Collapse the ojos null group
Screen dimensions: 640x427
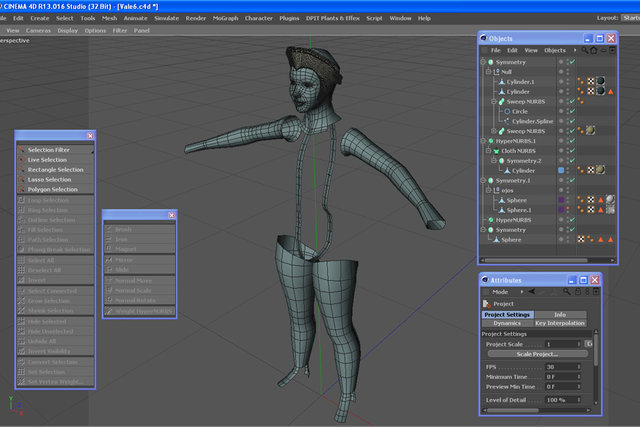click(488, 190)
